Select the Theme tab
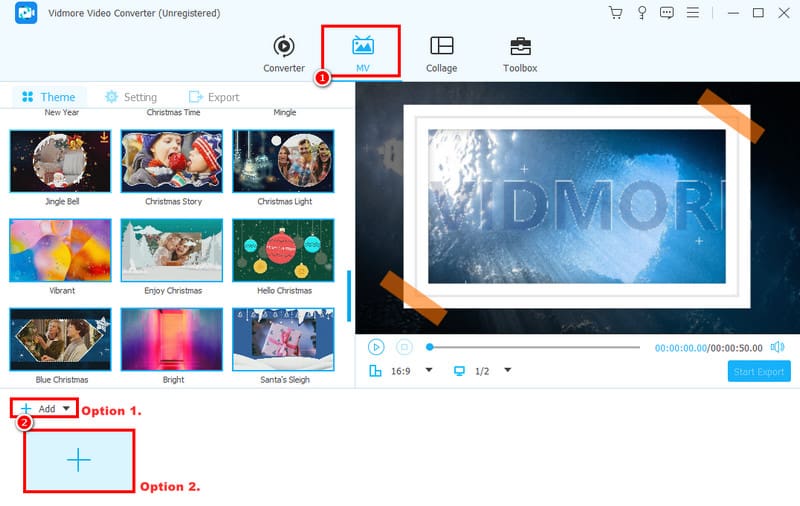The image size is (800, 506). (48, 97)
